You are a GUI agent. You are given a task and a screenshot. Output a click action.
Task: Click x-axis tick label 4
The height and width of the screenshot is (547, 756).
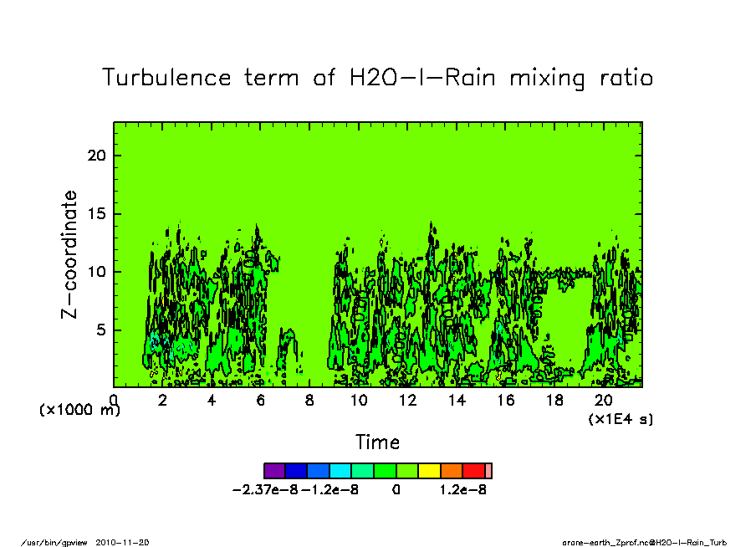[212, 400]
